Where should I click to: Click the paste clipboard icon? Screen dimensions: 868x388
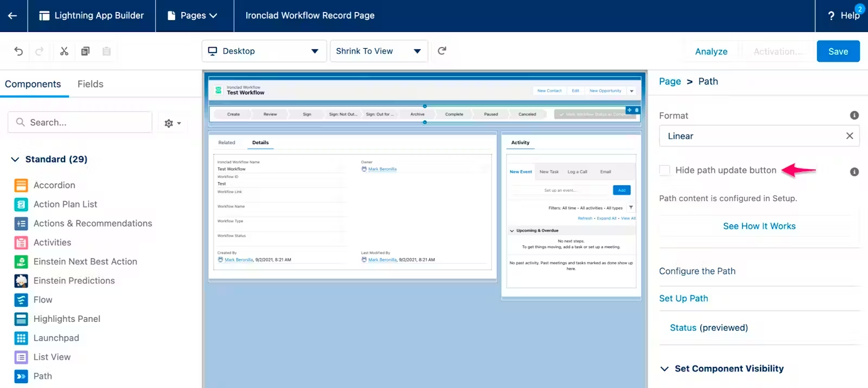point(106,51)
